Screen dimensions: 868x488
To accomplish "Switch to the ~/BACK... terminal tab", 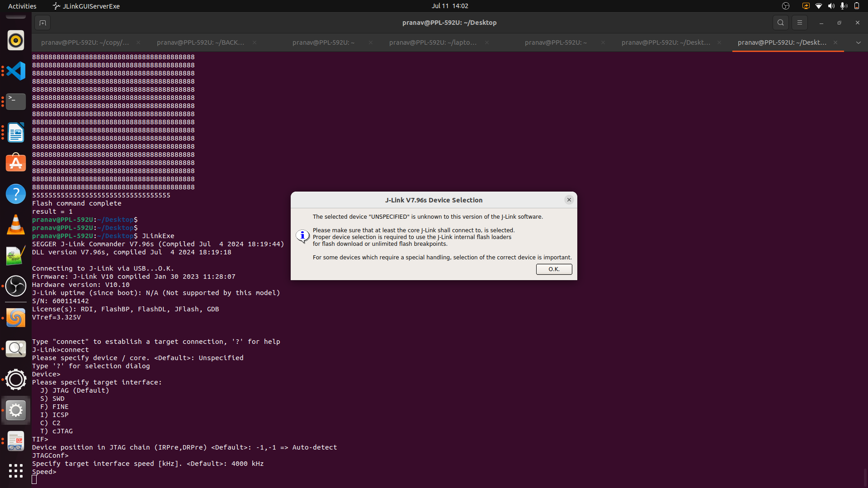I will (201, 42).
